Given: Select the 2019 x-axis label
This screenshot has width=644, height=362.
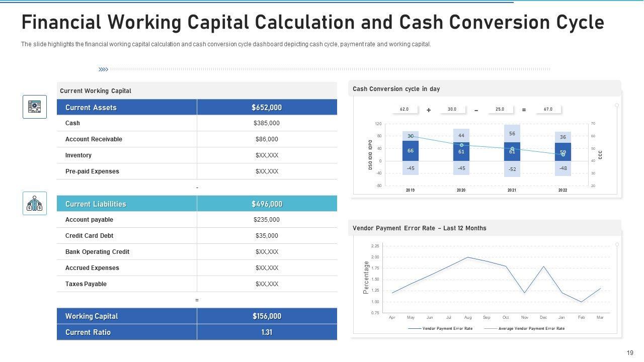Looking at the screenshot, I should click(411, 191).
